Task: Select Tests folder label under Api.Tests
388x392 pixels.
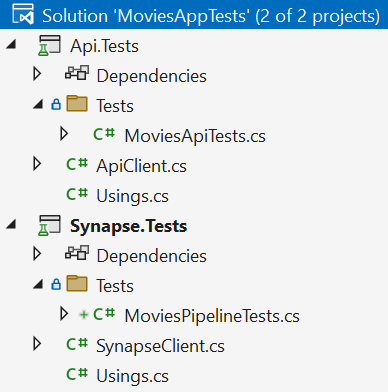Action: pyautogui.click(x=115, y=106)
